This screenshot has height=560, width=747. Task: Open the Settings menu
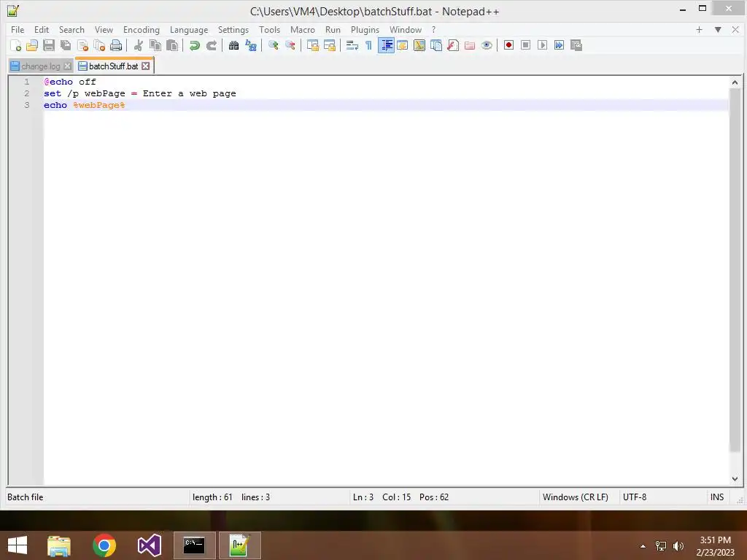pos(233,29)
